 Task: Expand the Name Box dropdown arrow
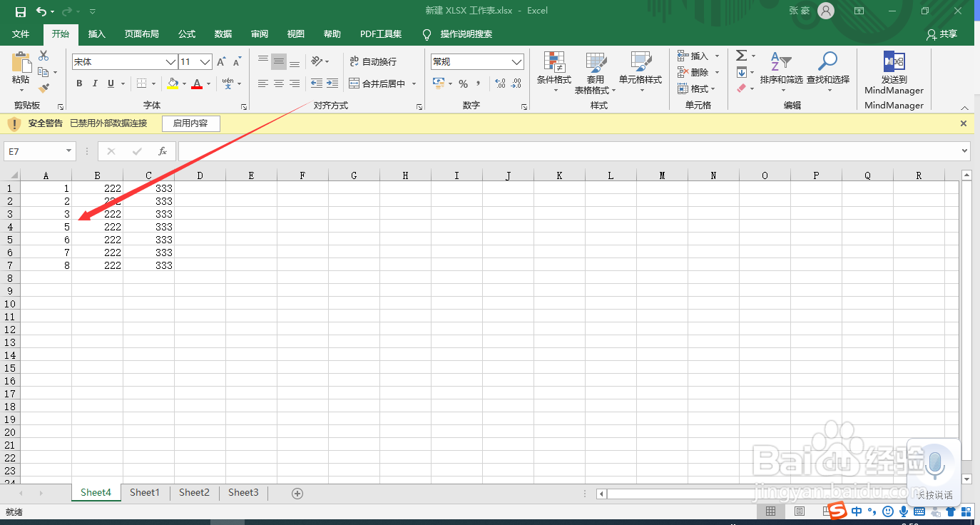tap(69, 151)
